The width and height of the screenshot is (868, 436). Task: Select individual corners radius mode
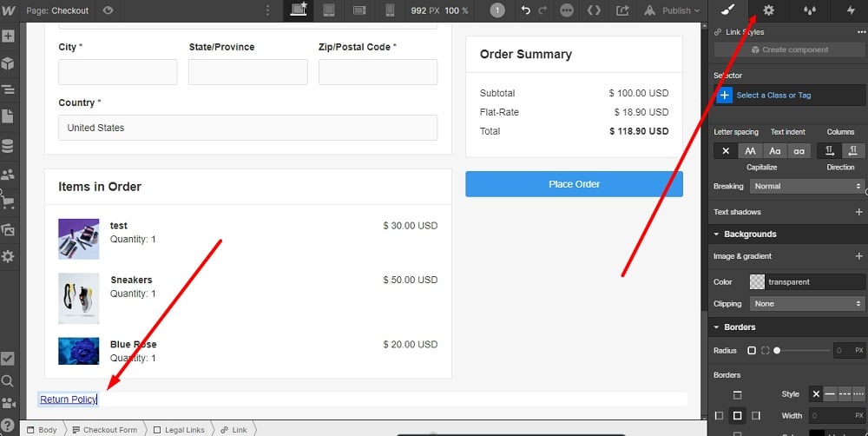pyautogui.click(x=765, y=351)
